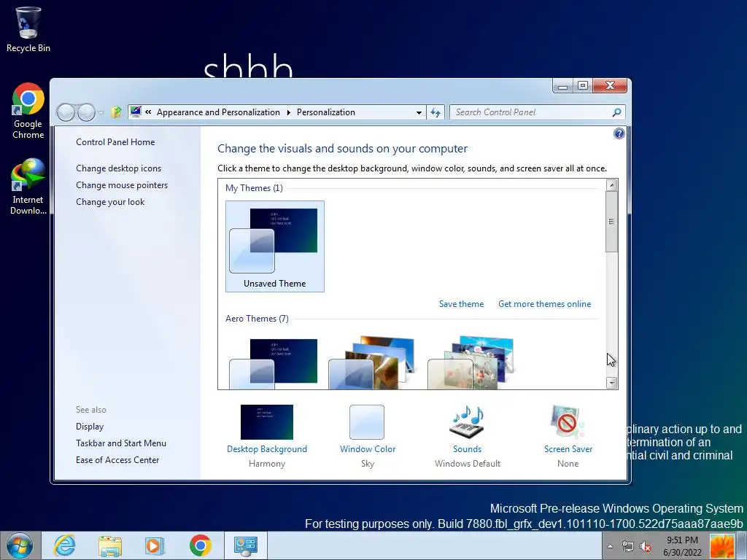Click the My Themes (1) heading
Image resolution: width=747 pixels, height=560 pixels.
[254, 188]
